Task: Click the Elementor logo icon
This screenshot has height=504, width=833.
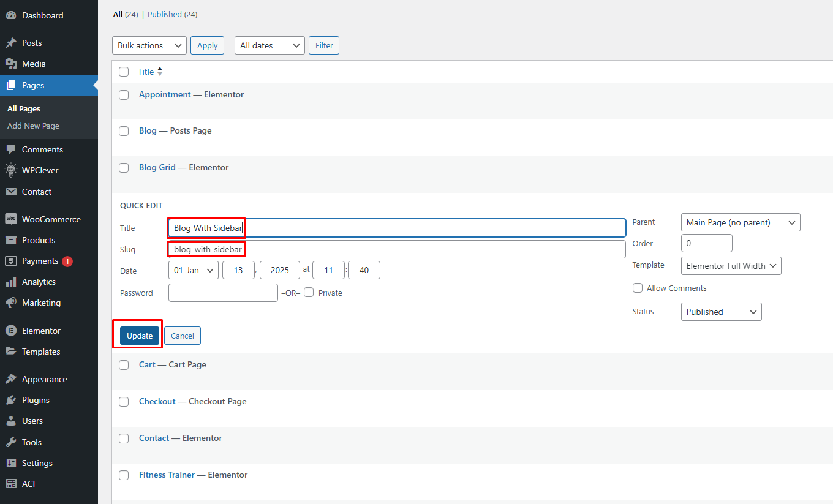Action: (x=11, y=331)
